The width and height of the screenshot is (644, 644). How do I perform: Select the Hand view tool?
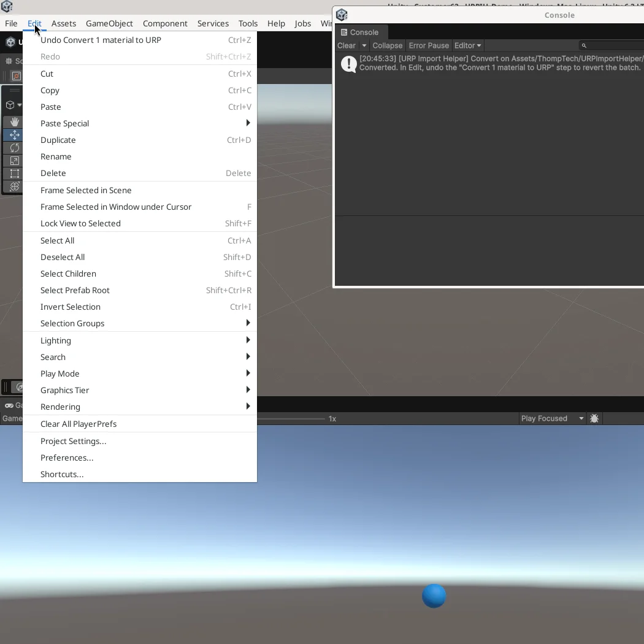[14, 121]
